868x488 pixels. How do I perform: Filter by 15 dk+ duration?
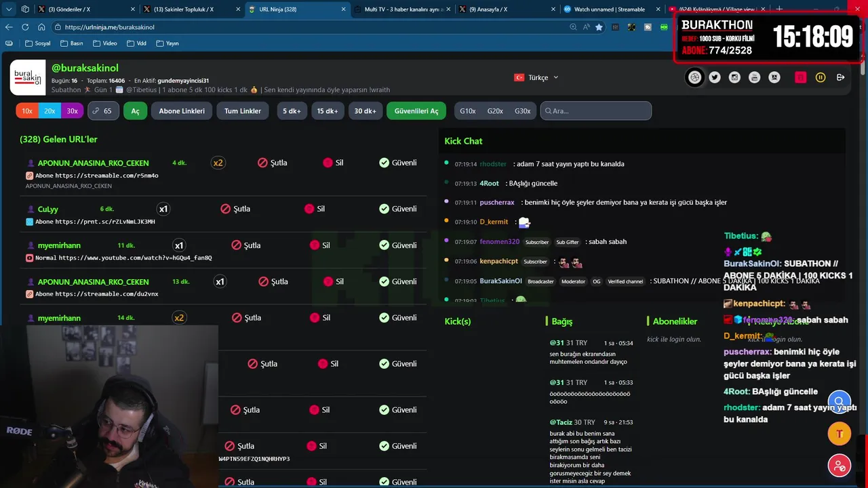pos(328,110)
